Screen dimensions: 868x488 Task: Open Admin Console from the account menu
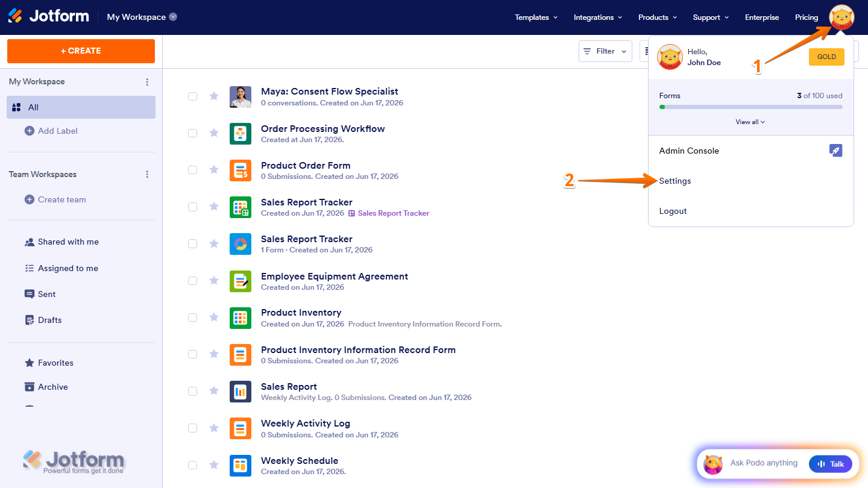point(689,151)
